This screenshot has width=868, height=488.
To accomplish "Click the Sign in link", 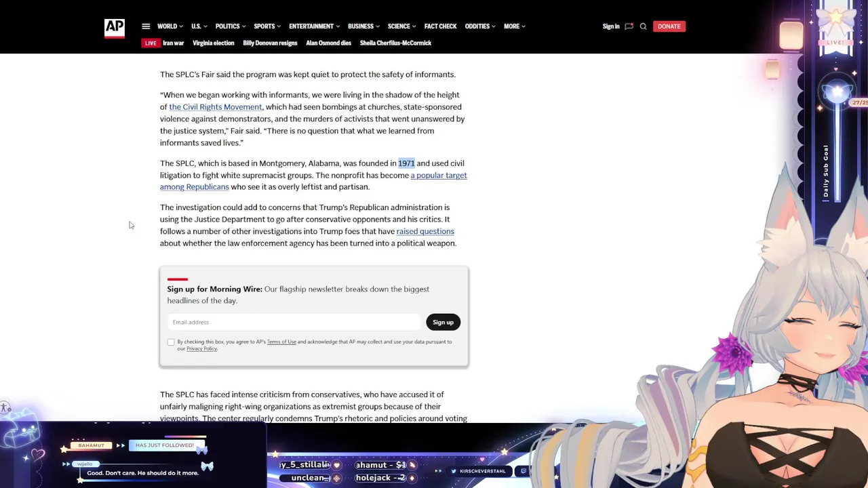I will click(611, 26).
